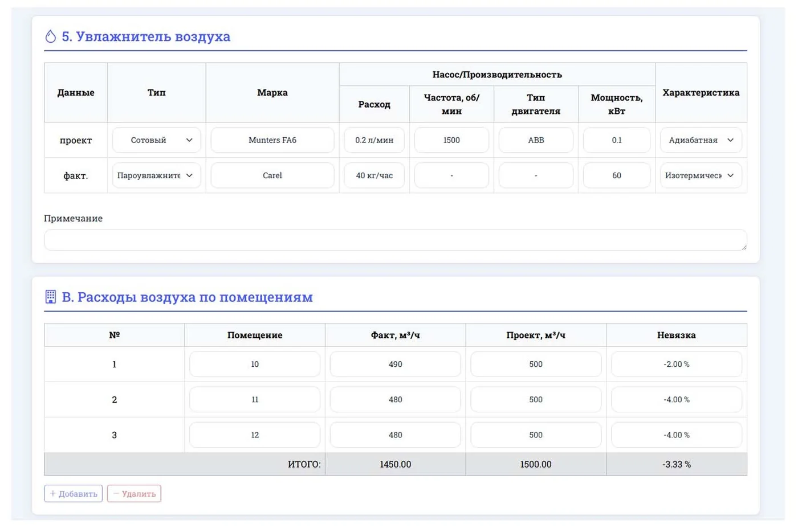Click the ABB motor type field
This screenshot has height=532, width=798.
coord(536,140)
